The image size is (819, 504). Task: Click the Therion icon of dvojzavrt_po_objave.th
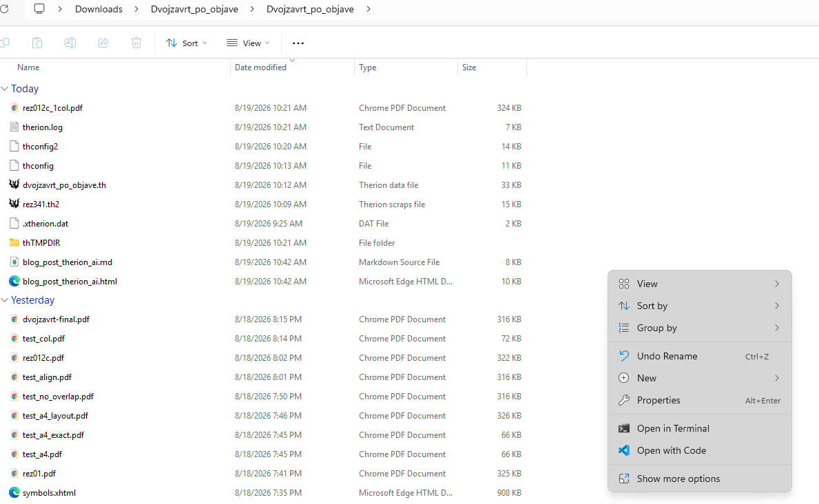[14, 185]
